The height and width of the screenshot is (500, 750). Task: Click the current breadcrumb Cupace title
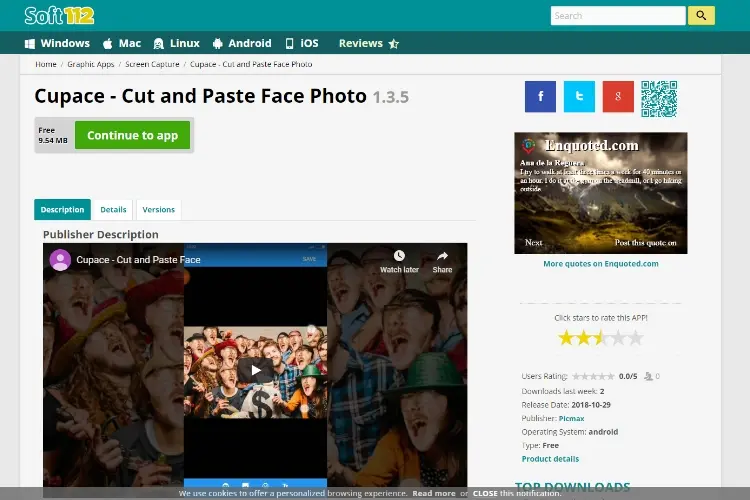251,64
